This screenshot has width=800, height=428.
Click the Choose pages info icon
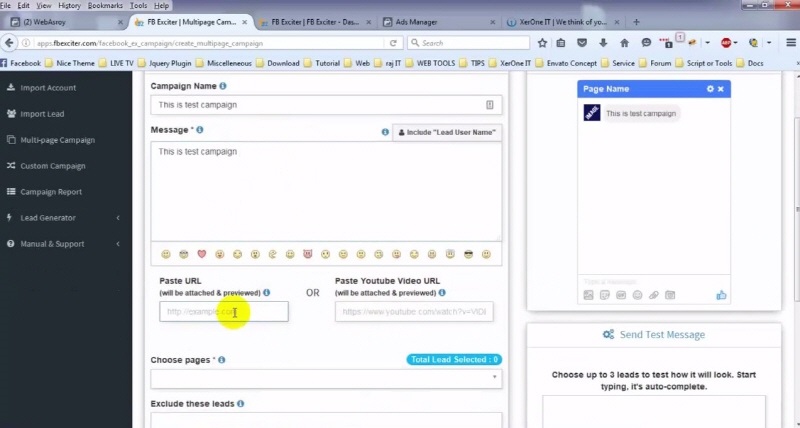point(221,360)
